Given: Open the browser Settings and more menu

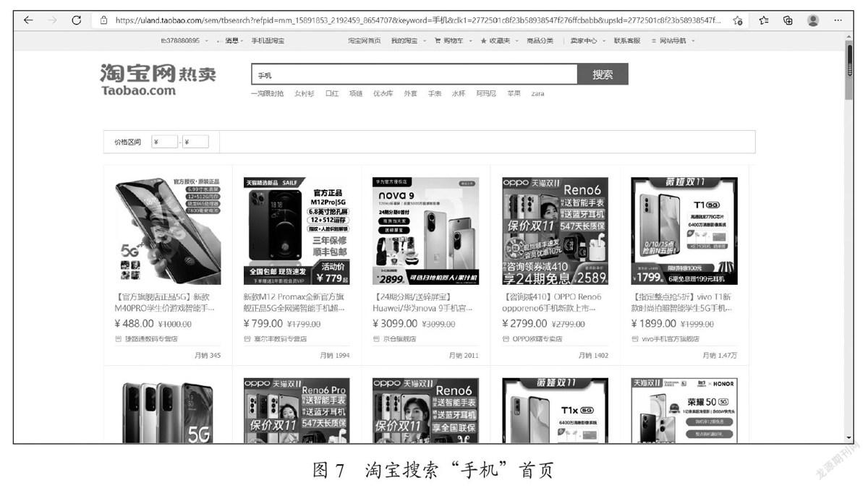Looking at the screenshot, I should click(838, 20).
